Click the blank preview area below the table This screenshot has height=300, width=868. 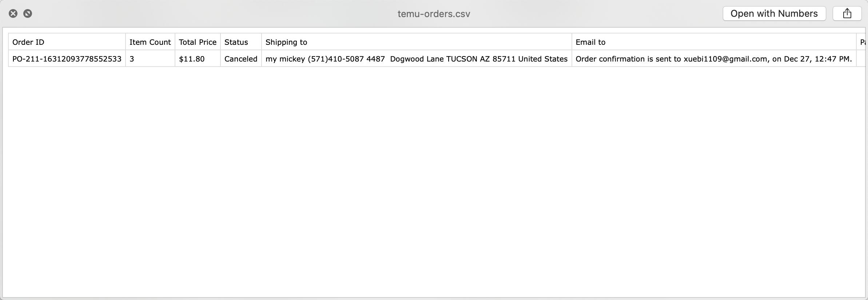pyautogui.click(x=434, y=182)
